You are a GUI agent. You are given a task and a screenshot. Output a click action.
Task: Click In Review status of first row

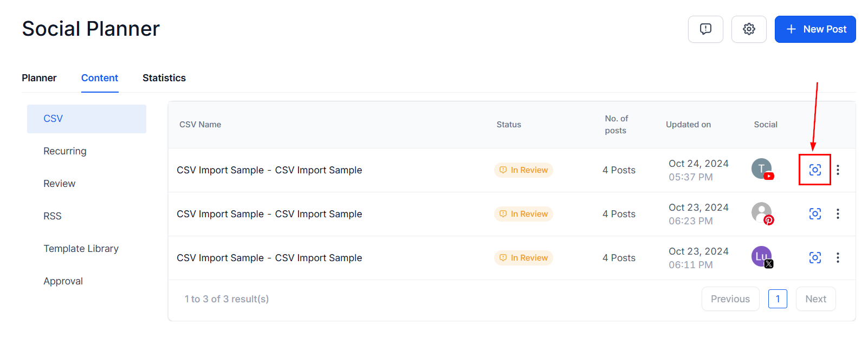click(523, 170)
